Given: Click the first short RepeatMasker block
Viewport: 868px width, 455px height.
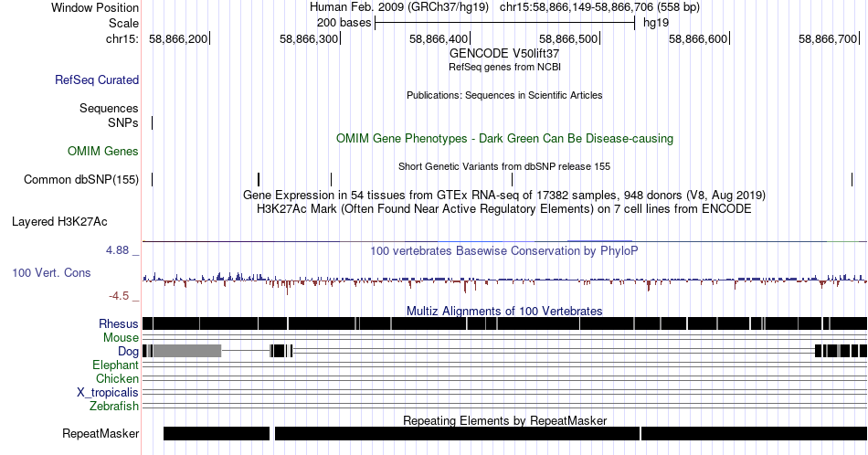Looking at the screenshot, I should point(217,433).
